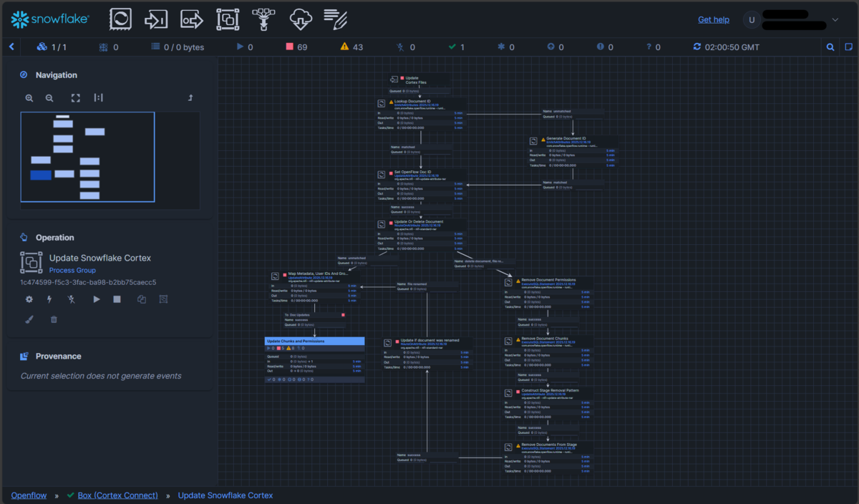
Task: Select the 'delete document' connection label
Action: click(483, 264)
